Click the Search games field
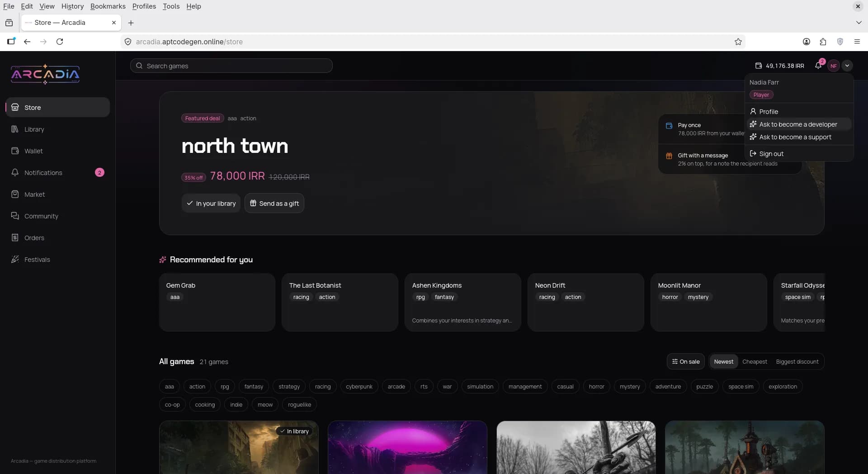This screenshot has height=474, width=868. (x=231, y=66)
